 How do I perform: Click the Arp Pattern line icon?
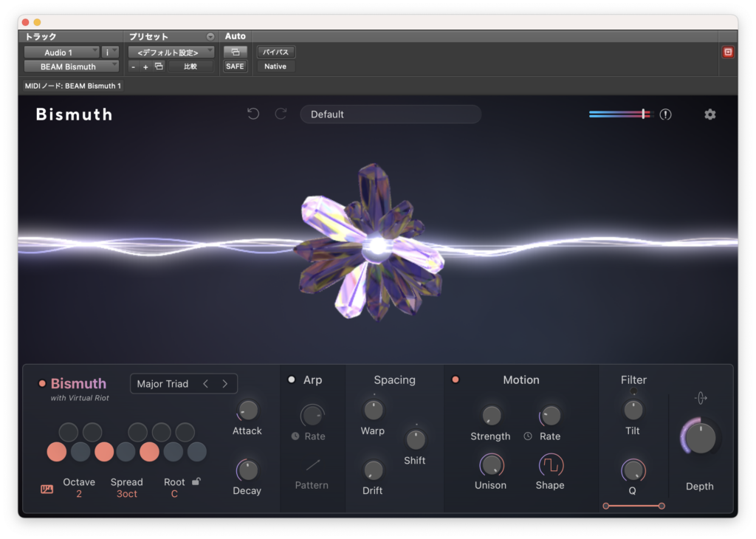click(313, 464)
